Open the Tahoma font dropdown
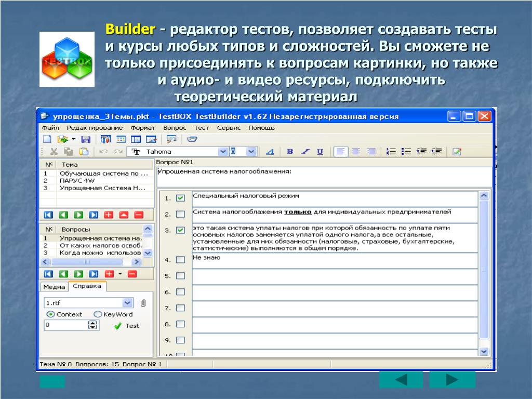Viewport: 532px width, 399px height. (x=222, y=152)
